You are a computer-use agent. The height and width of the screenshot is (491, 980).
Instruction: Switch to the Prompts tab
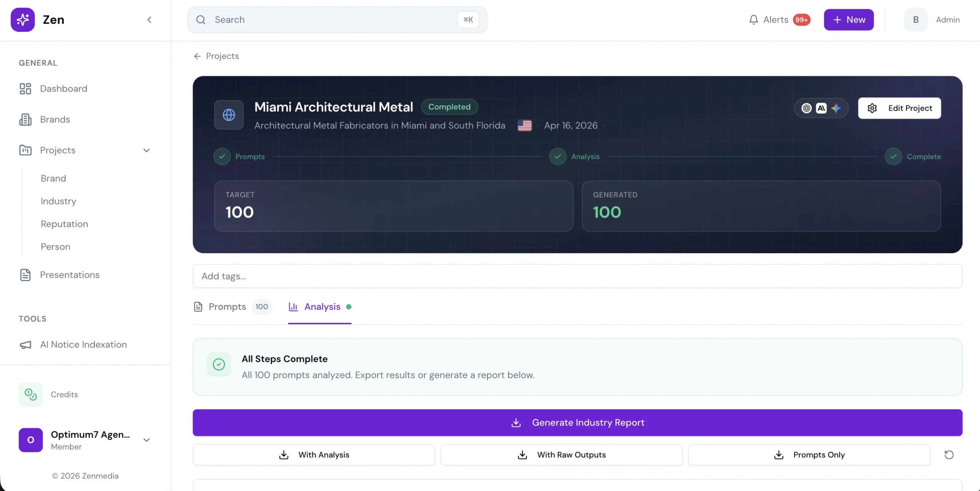[x=232, y=307]
